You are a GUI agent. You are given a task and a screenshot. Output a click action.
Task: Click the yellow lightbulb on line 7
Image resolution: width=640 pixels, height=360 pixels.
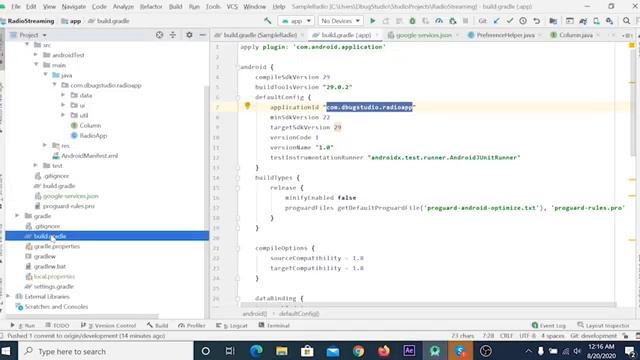(x=247, y=106)
